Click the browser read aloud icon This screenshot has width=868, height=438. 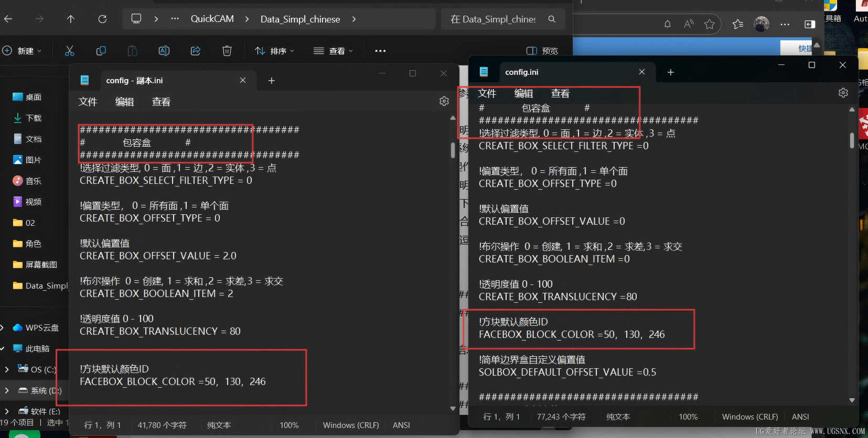click(689, 24)
